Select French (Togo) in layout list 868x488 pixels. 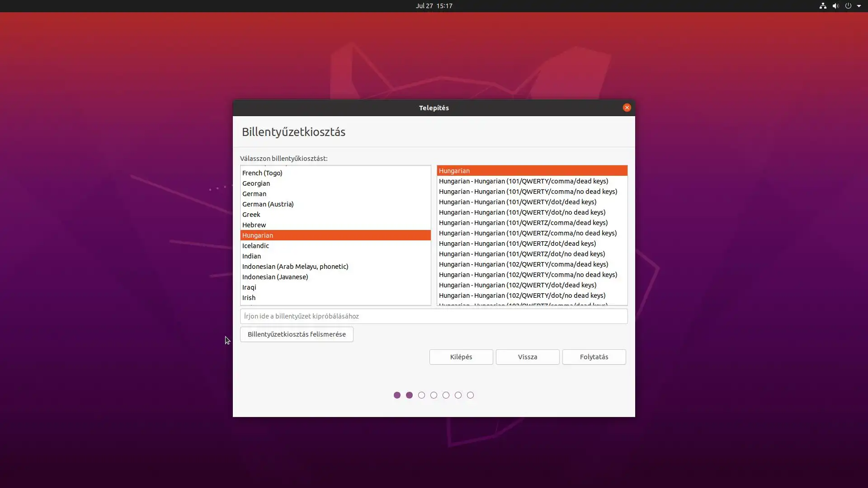262,173
